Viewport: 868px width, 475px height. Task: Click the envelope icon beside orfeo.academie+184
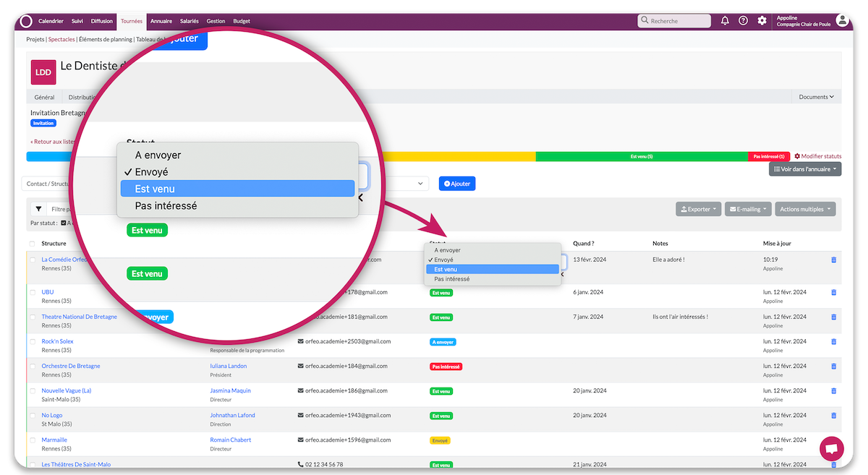(301, 366)
